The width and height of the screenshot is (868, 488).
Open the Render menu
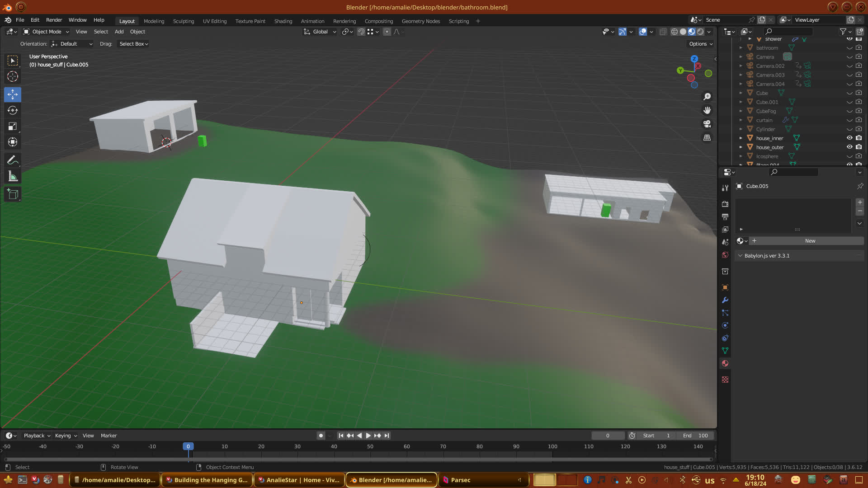point(54,20)
